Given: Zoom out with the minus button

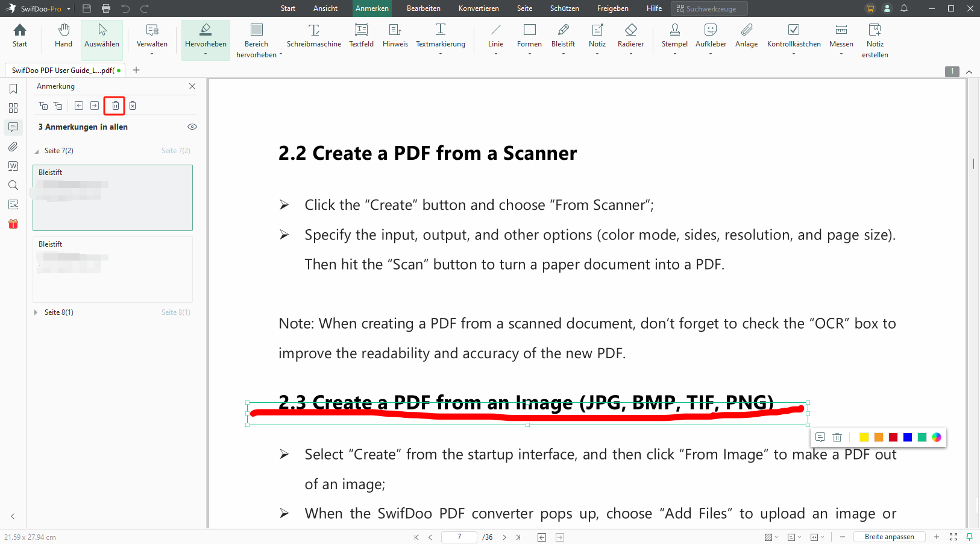Looking at the screenshot, I should click(x=843, y=537).
